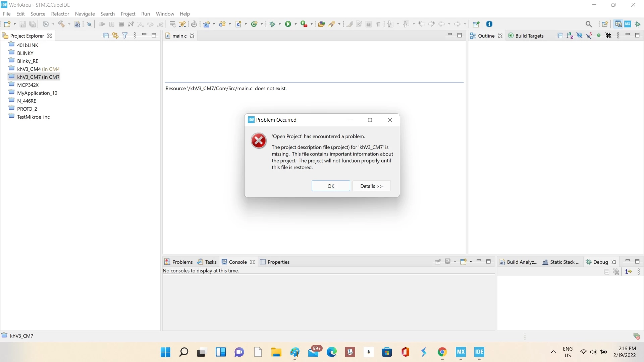Collapse all projects in Project Explorer
Screen dimensions: 644x362
106,36
